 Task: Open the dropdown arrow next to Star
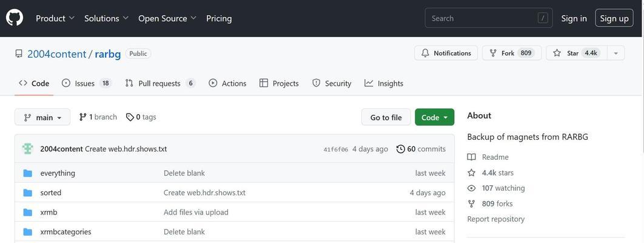click(615, 53)
